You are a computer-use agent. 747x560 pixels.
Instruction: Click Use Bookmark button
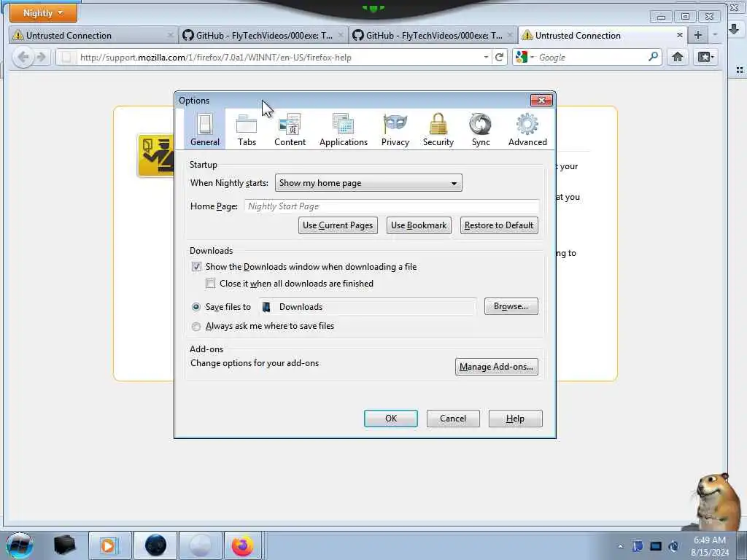(419, 225)
